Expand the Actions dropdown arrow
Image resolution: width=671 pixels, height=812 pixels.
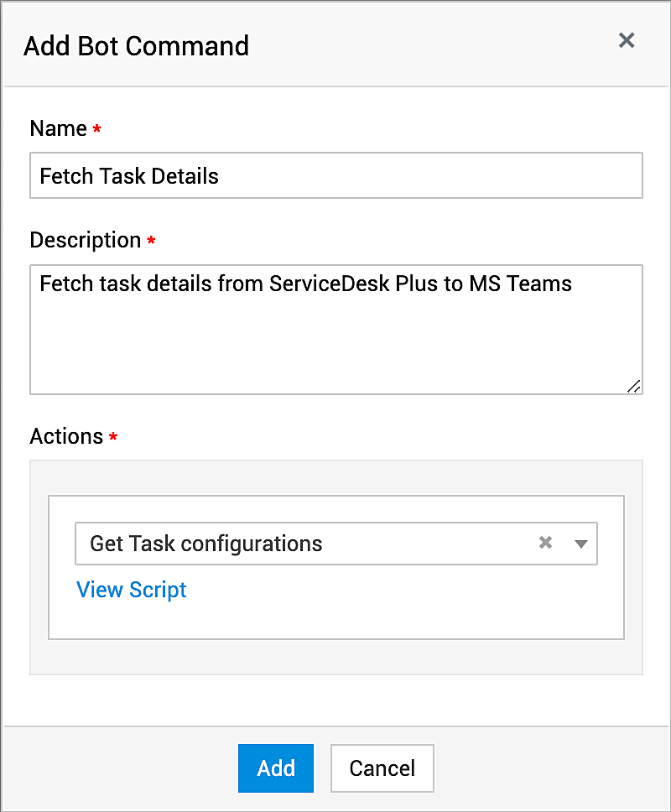pos(581,544)
